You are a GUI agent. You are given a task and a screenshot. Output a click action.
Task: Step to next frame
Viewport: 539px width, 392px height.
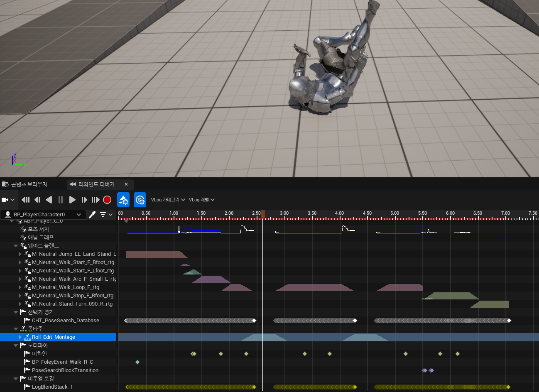click(84, 200)
